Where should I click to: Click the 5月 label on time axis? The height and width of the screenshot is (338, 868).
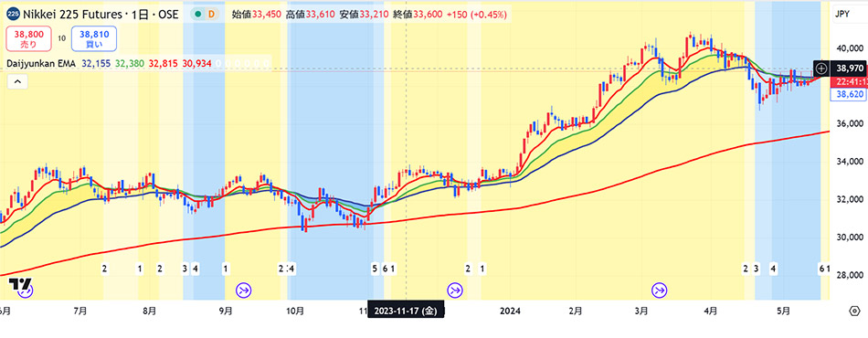tap(783, 311)
